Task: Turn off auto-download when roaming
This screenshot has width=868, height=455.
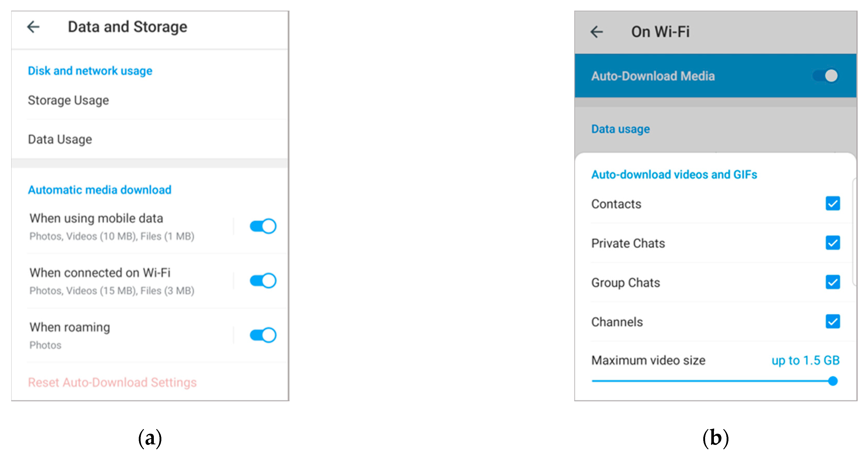Action: (x=263, y=335)
